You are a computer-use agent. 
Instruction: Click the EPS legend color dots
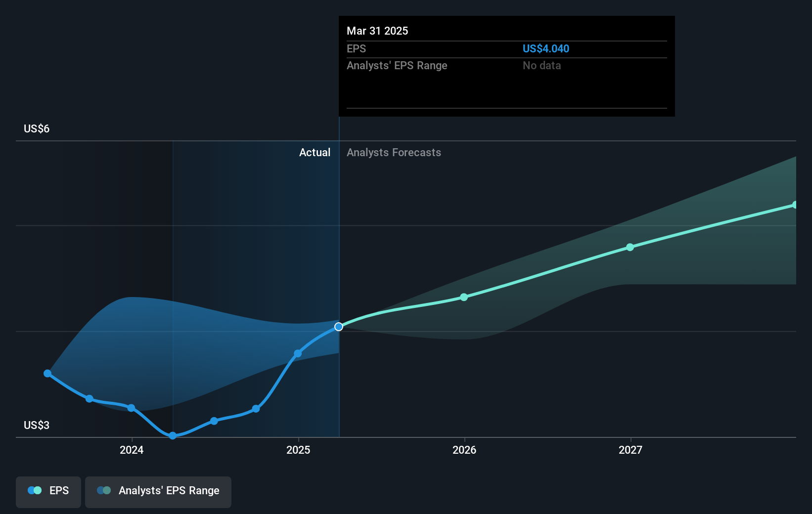point(35,490)
